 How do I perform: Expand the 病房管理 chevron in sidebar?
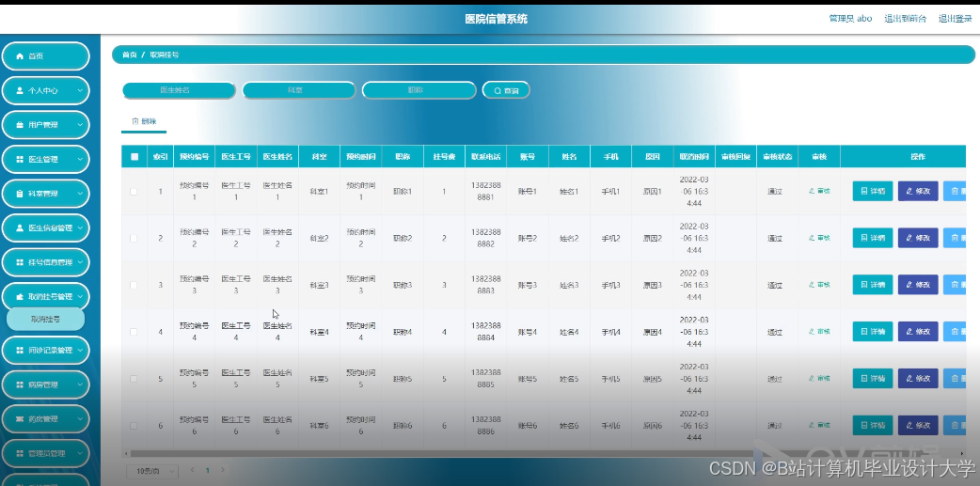80,384
